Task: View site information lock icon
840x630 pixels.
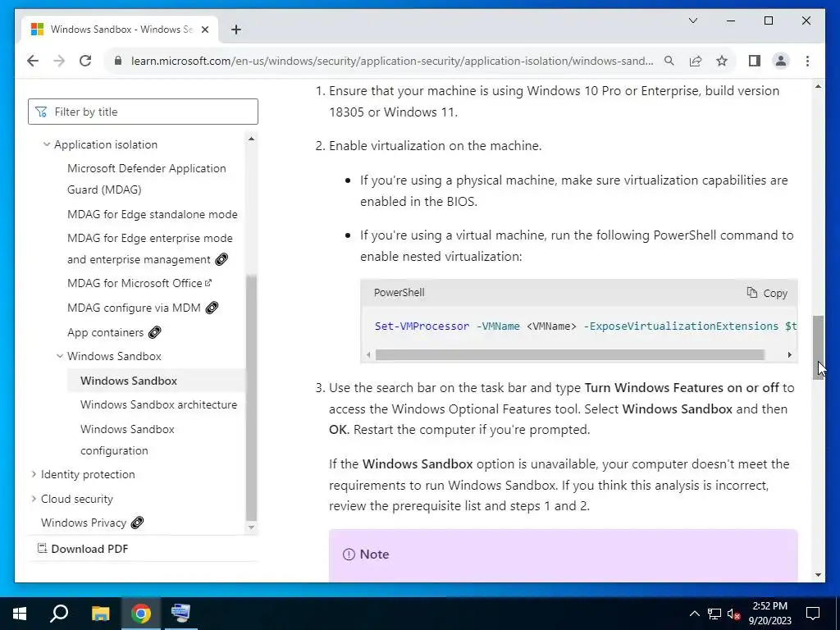Action: (x=118, y=61)
